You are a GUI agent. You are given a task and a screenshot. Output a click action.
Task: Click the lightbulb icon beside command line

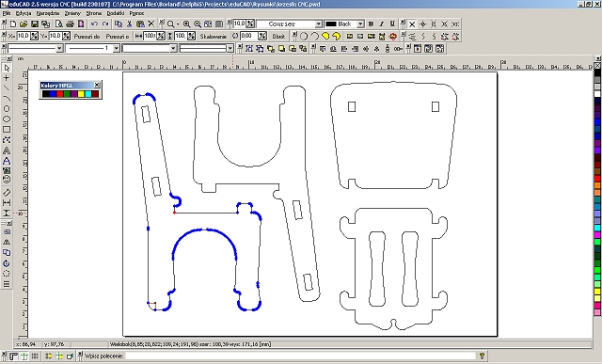(x=483, y=356)
